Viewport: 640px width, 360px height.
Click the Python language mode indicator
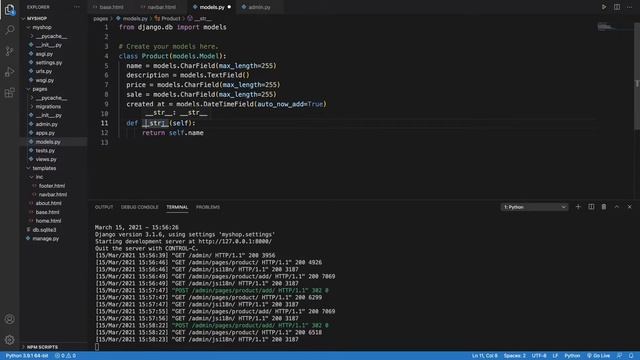[572, 356]
